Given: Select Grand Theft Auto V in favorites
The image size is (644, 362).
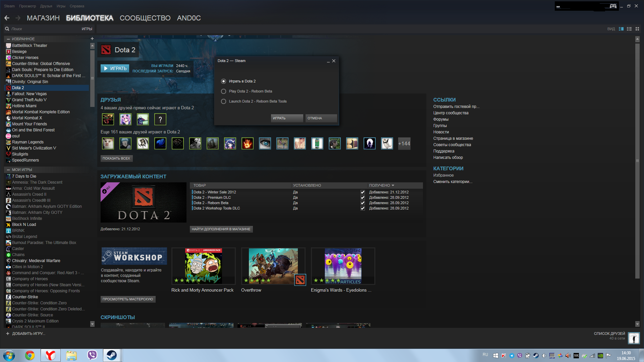Looking at the screenshot, I should tap(29, 100).
